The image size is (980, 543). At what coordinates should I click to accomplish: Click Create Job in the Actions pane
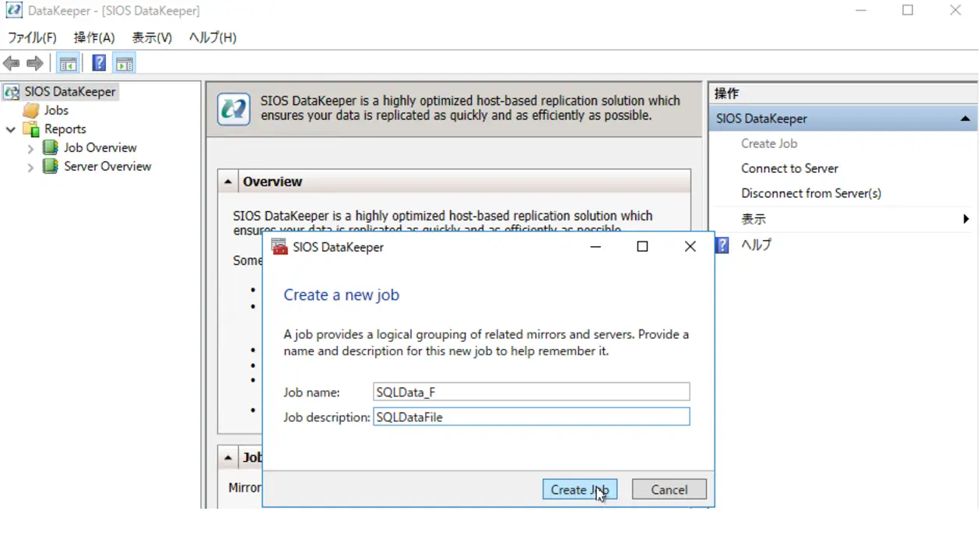click(769, 144)
